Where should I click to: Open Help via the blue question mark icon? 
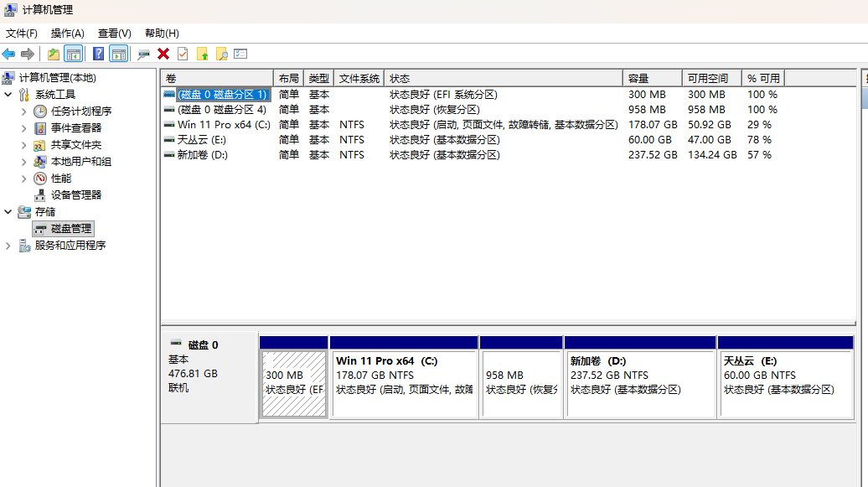click(99, 54)
